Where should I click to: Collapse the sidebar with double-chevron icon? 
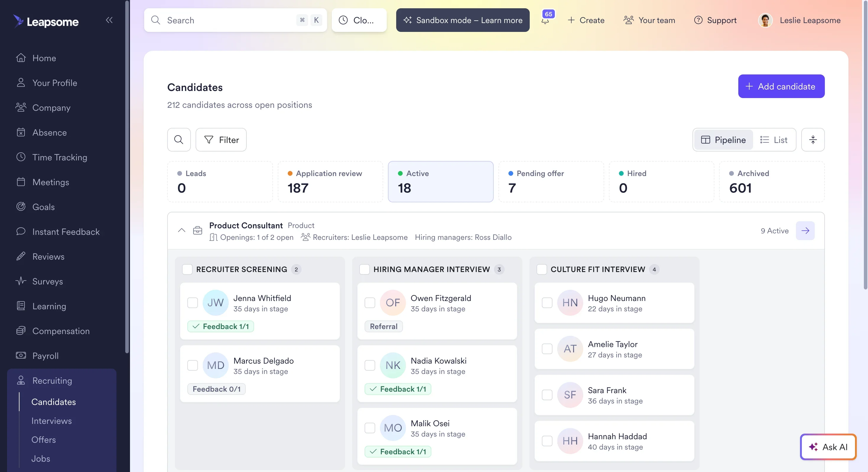(109, 20)
